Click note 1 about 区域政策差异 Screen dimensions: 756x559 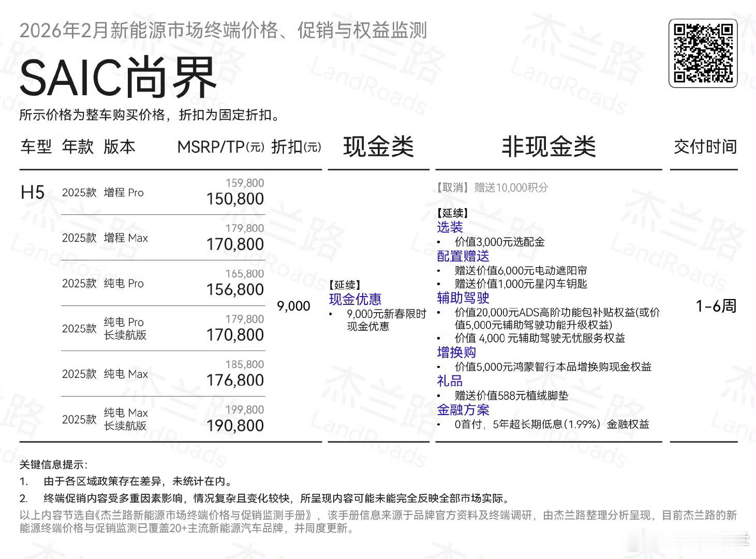(126, 481)
